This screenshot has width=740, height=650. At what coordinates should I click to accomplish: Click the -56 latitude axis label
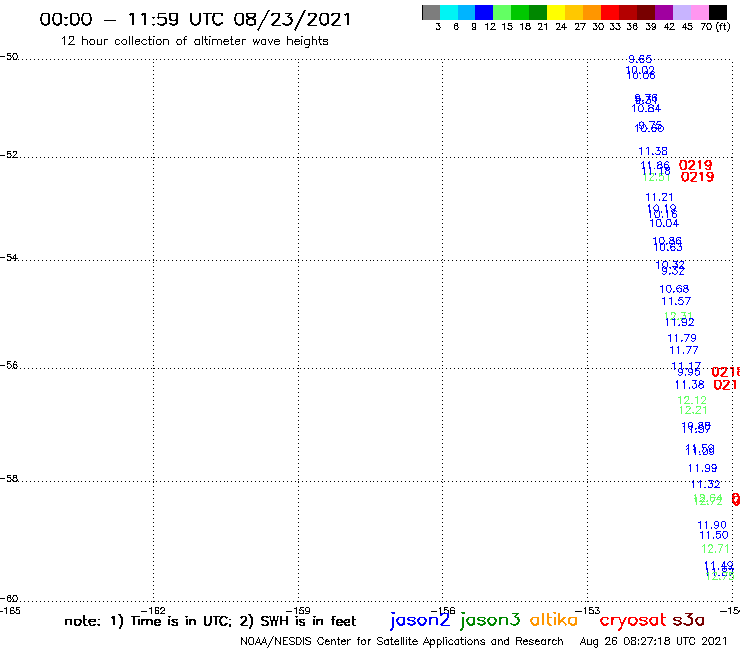[x=9, y=365]
